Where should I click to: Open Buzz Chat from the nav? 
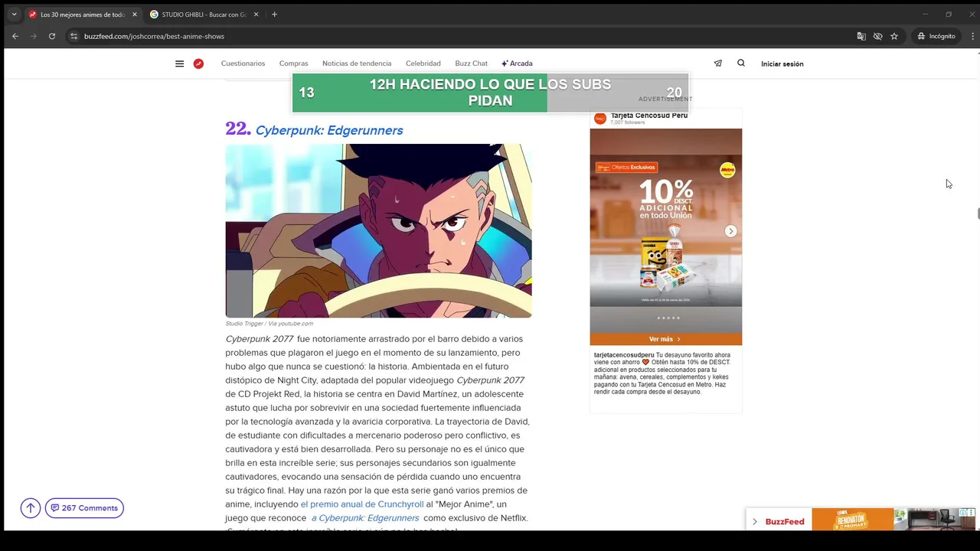471,64
